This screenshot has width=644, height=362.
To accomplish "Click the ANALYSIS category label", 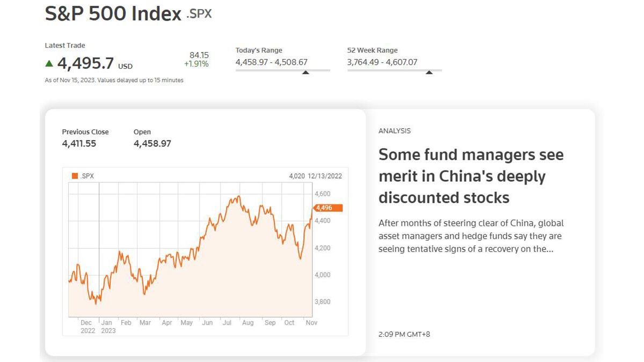I will (394, 131).
